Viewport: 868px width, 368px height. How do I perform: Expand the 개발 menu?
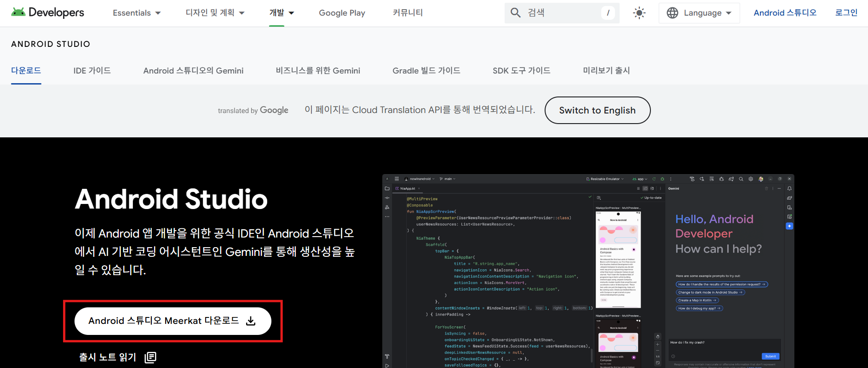tap(282, 13)
